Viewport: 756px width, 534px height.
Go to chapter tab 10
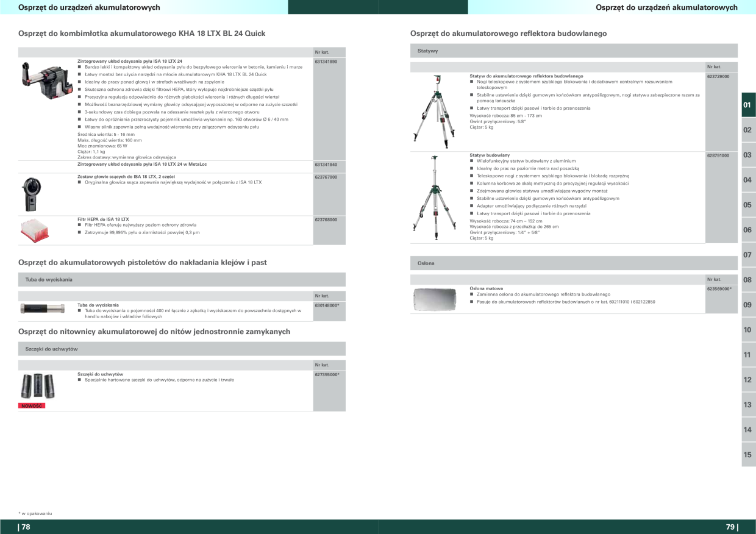pos(748,330)
